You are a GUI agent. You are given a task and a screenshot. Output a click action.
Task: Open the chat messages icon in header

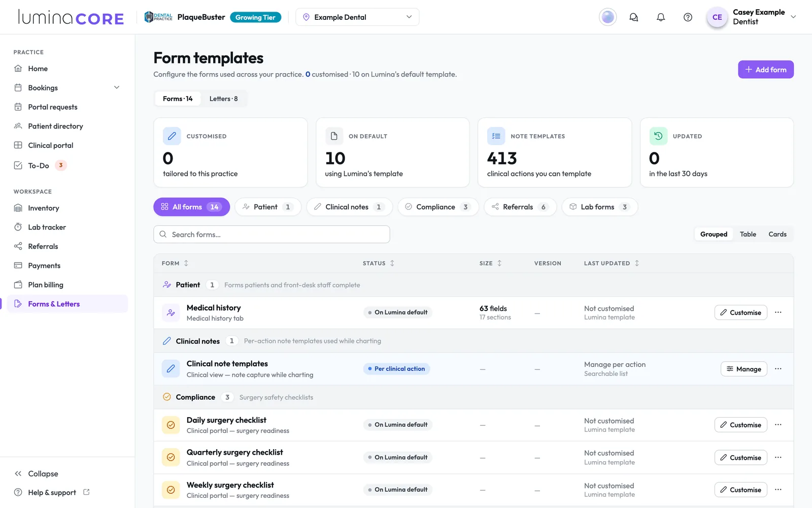(634, 17)
